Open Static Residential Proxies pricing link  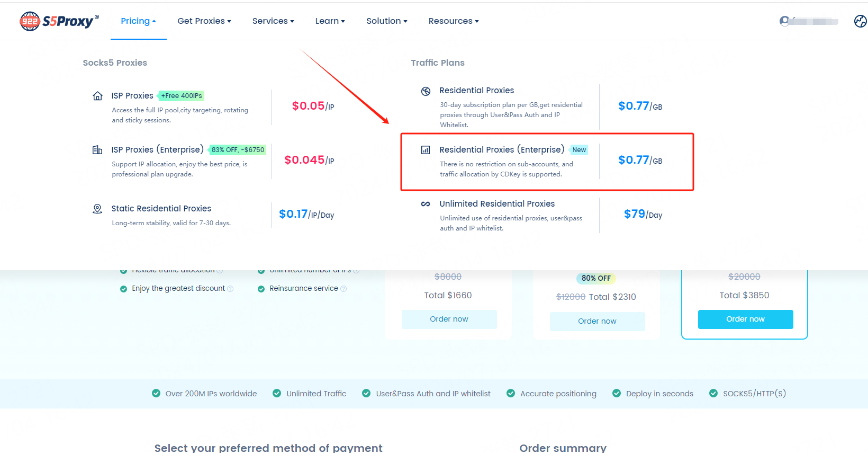point(161,209)
